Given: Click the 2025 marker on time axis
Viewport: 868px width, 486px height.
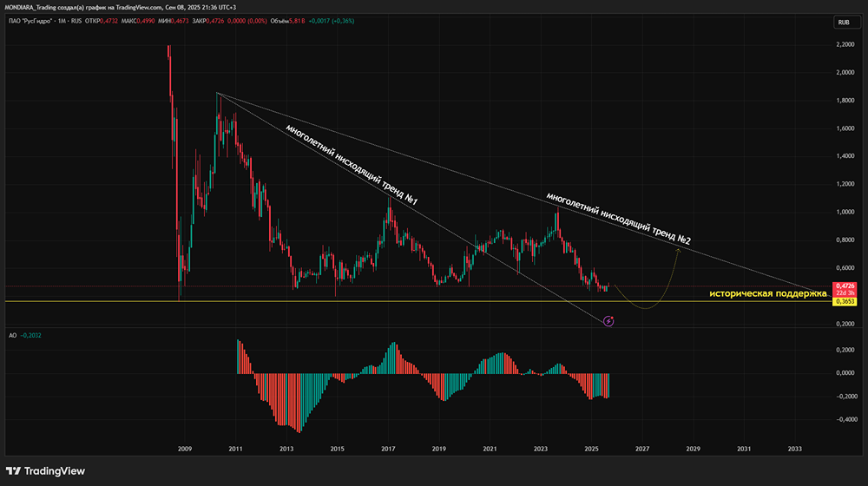Looking at the screenshot, I should pyautogui.click(x=591, y=449).
